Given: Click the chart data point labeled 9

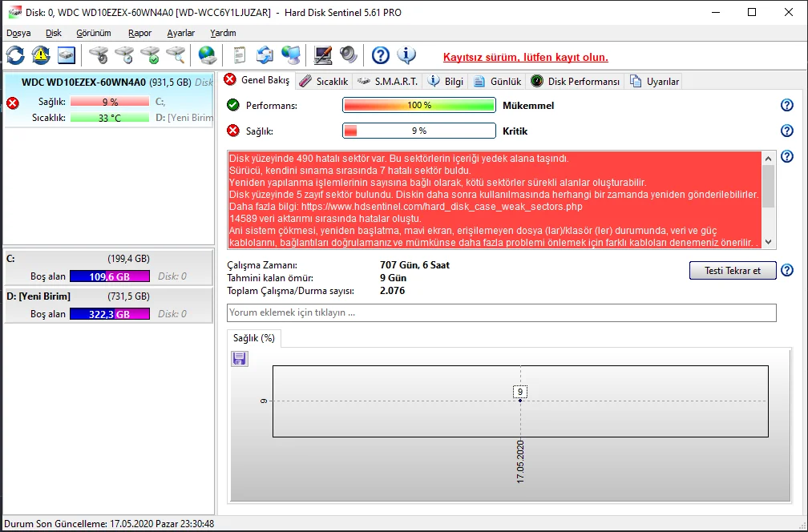Looking at the screenshot, I should (x=520, y=401).
